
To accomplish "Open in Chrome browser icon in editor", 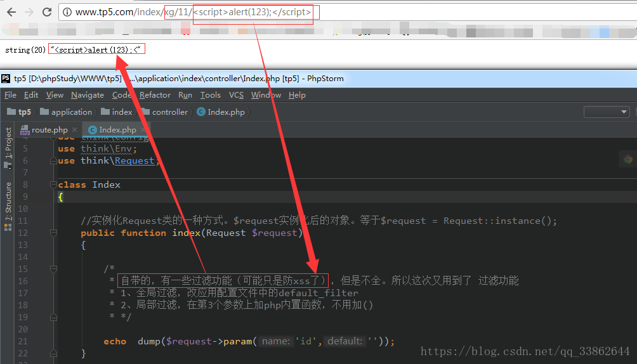I will [x=628, y=159].
